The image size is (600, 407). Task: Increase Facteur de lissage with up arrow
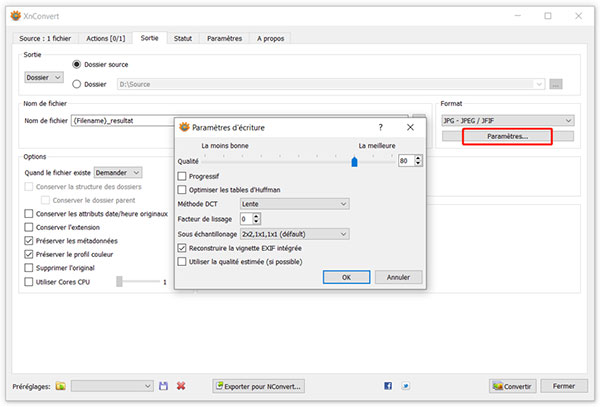tap(256, 216)
